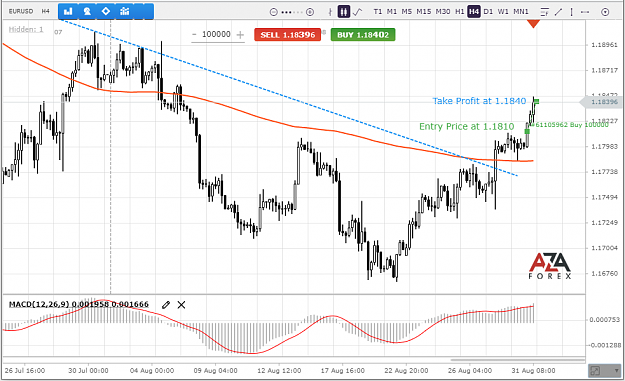
Task: Click time axis label '26 Jul 16:00'
Action: [x=25, y=371]
